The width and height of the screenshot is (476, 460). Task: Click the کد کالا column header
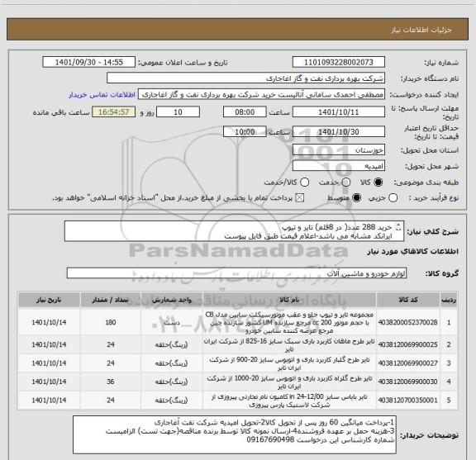407,300
